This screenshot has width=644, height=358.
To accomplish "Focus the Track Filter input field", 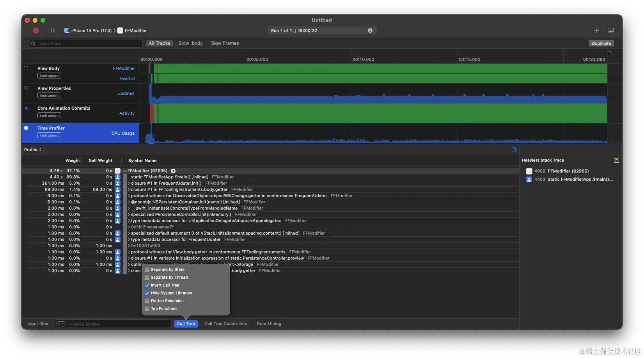I will (86, 44).
